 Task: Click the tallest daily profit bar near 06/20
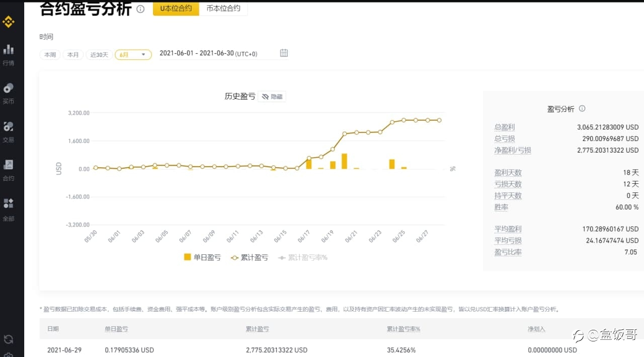coord(344,161)
